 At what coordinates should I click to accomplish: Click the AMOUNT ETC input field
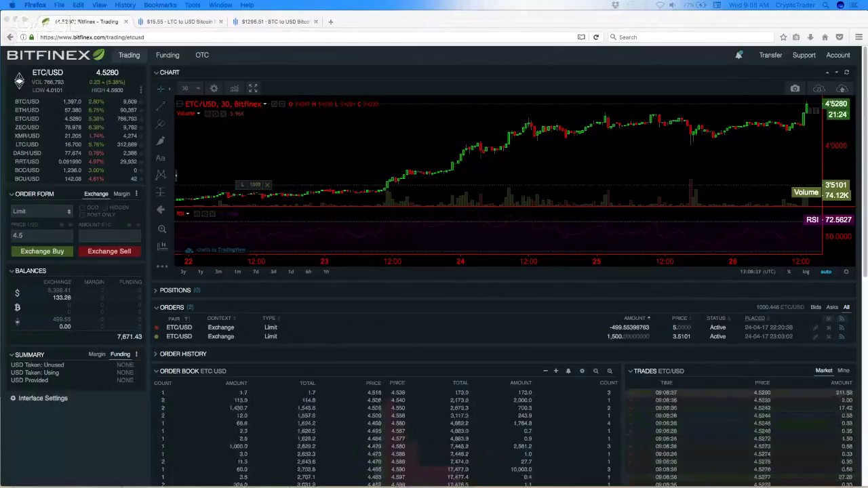click(109, 235)
